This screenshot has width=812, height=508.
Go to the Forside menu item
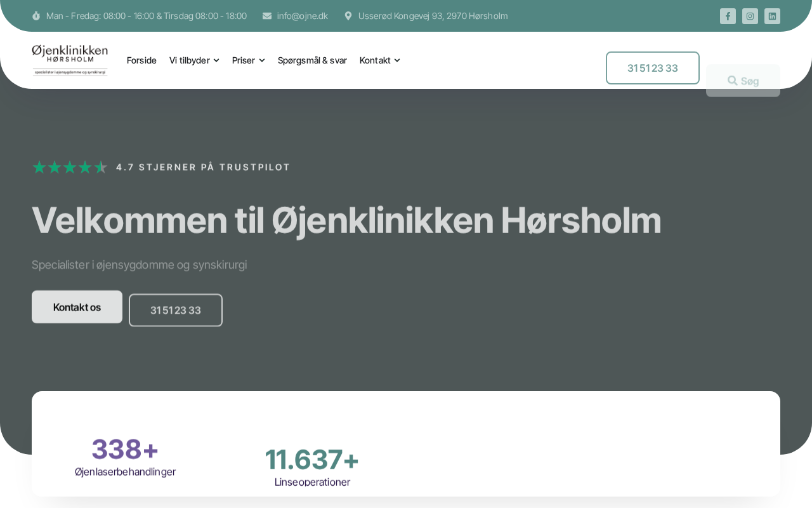141,60
